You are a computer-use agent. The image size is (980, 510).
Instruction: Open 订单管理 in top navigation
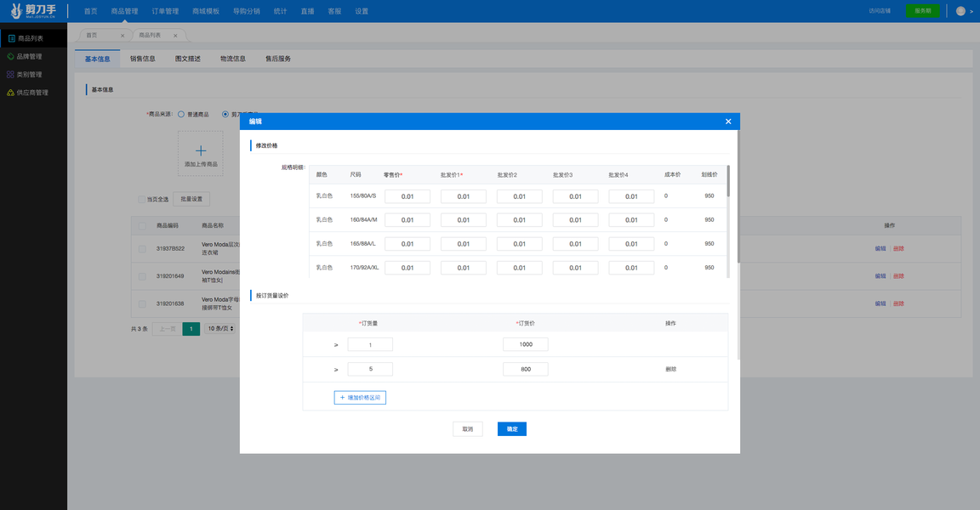[165, 11]
